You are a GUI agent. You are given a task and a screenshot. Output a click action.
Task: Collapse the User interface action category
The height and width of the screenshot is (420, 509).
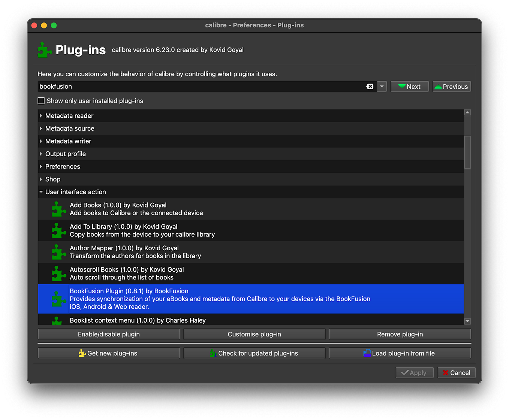pyautogui.click(x=41, y=192)
